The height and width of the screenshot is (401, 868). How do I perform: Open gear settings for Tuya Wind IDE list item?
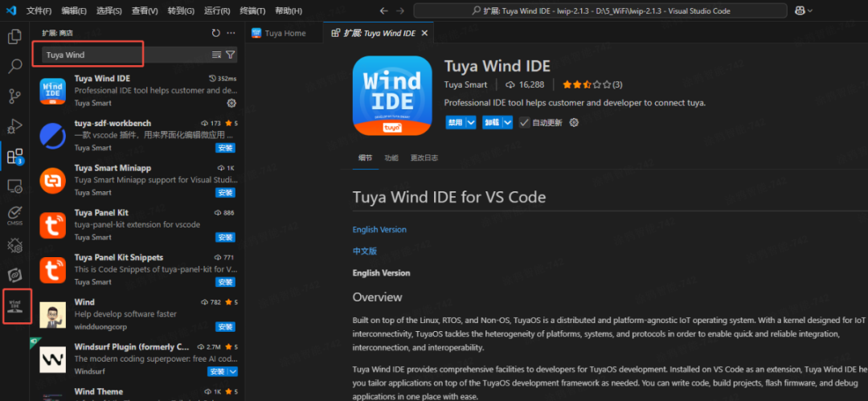coord(231,103)
